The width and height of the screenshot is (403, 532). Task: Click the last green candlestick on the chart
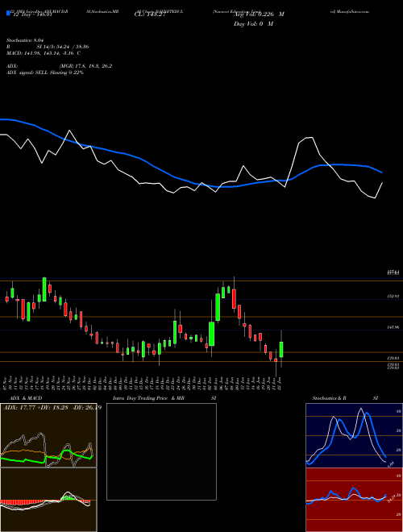coord(281,349)
